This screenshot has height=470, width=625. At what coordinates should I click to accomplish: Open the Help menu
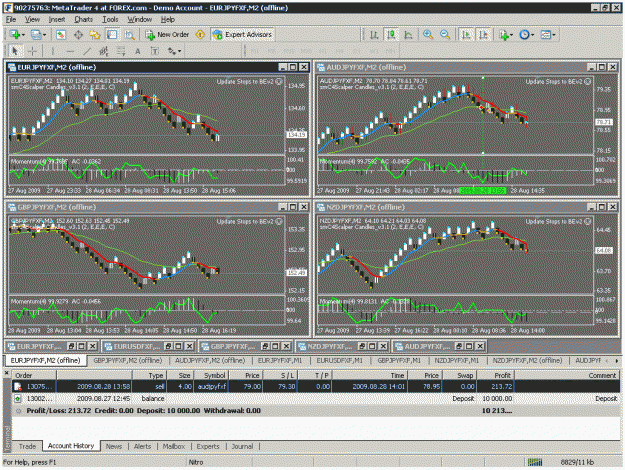coord(167,19)
